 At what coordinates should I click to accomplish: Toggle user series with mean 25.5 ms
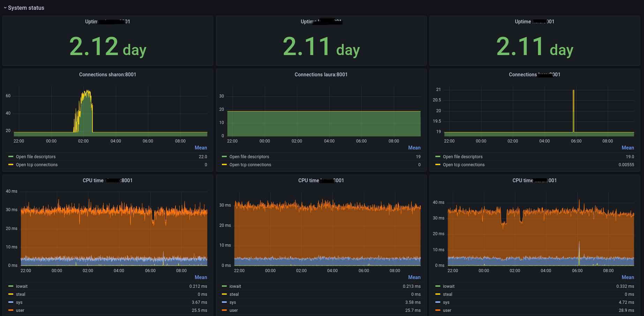[20, 310]
